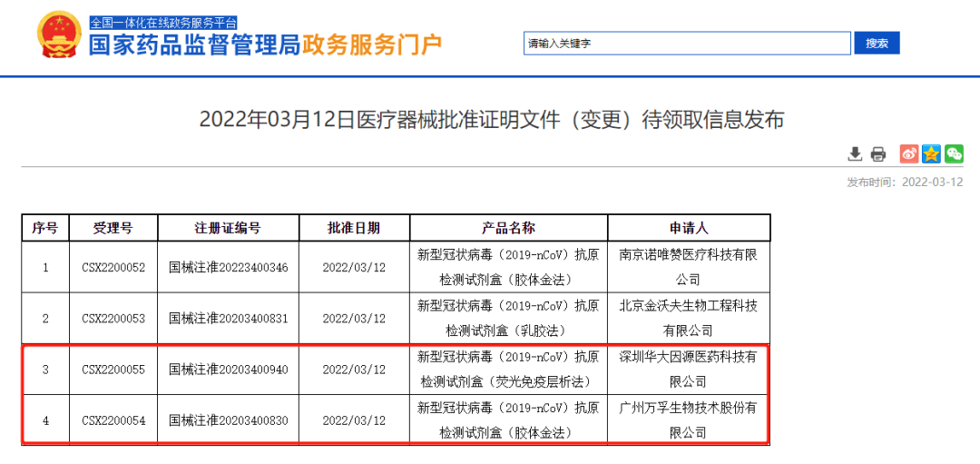This screenshot has width=980, height=464.
Task: Share via WeChat icon
Action: (x=954, y=153)
